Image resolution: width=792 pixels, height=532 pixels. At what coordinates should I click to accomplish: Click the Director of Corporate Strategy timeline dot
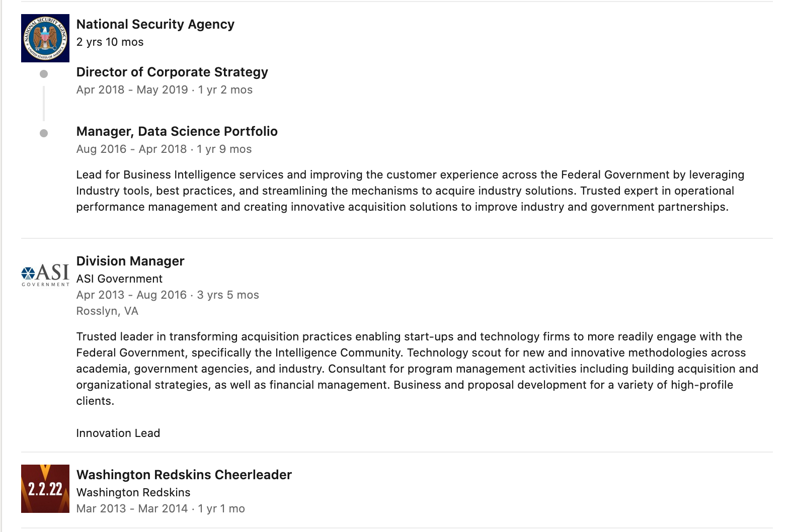(44, 74)
